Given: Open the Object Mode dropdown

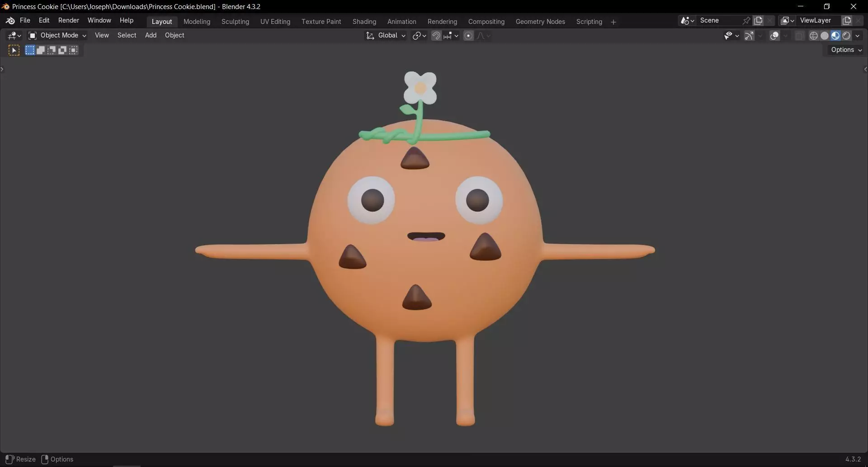Looking at the screenshot, I should point(57,36).
